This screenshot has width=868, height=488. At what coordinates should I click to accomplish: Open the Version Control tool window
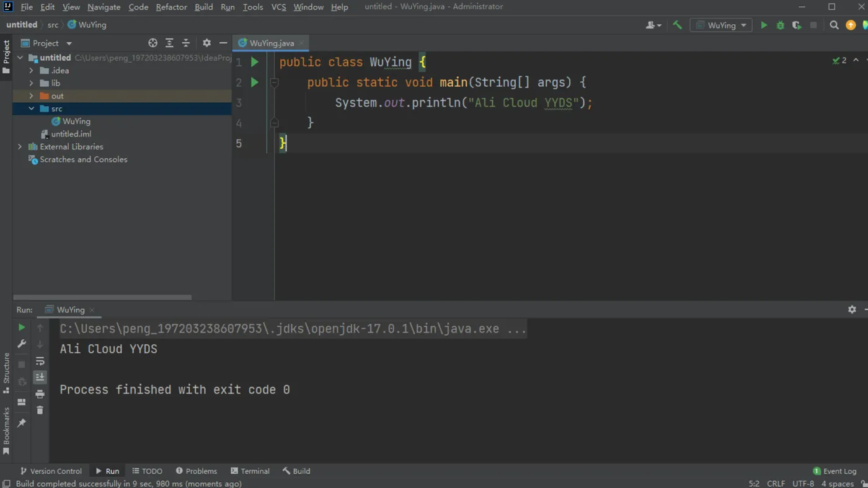(50, 471)
